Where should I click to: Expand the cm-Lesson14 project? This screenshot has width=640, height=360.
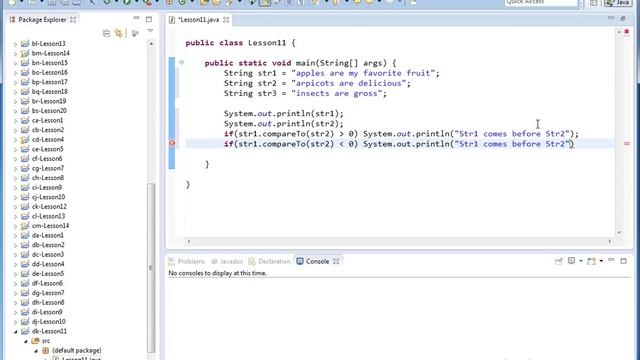tap(16, 226)
